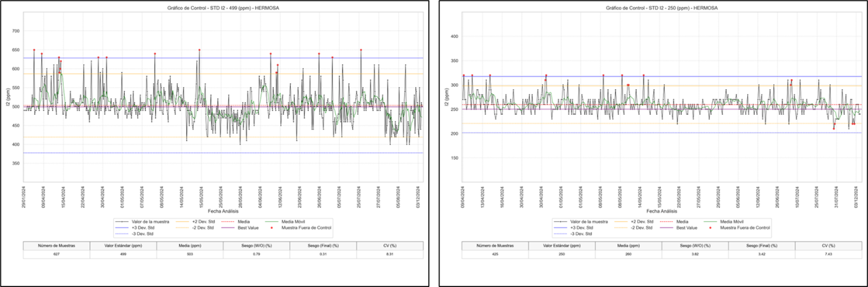Image resolution: width=868 pixels, height=287 pixels.
Task: Click 'Valor de la muestra' legend marker, 499 ppm chart
Action: pos(121,222)
